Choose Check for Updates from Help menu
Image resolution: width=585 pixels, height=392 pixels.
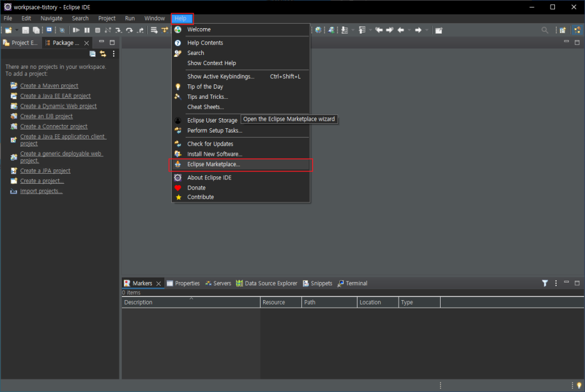241,144
